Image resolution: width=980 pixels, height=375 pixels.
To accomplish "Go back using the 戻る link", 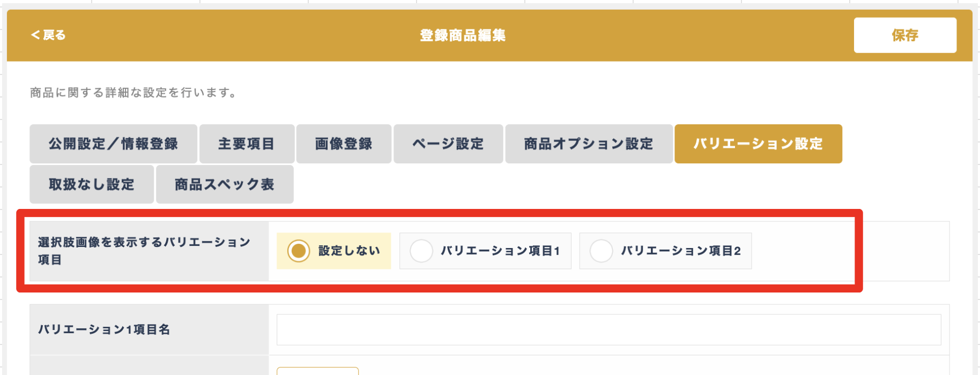I will 48,35.
